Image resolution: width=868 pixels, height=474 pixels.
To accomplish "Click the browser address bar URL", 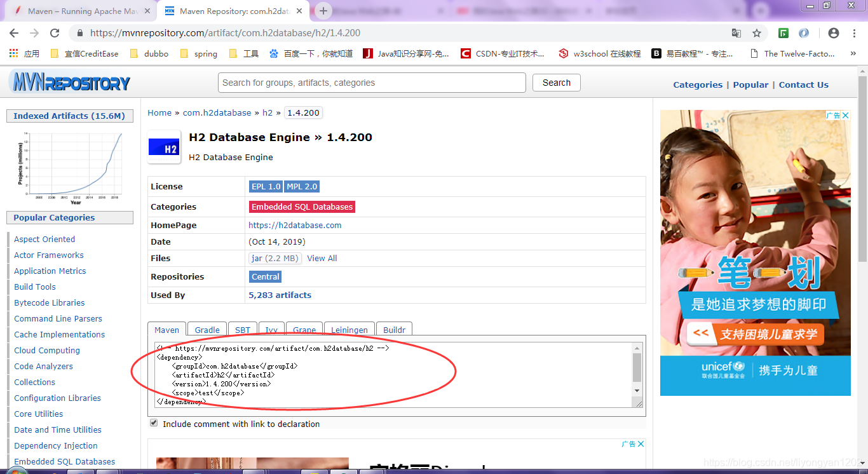I will point(225,33).
